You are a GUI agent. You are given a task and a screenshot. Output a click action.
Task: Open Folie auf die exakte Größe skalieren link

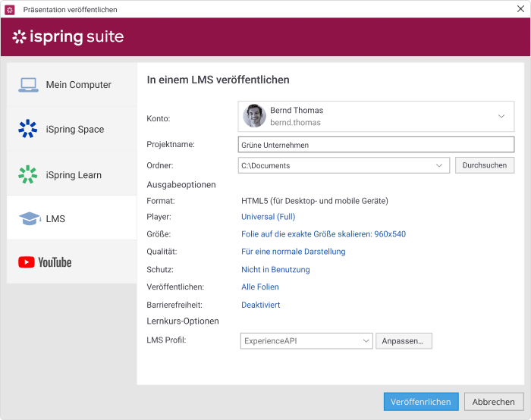point(323,234)
